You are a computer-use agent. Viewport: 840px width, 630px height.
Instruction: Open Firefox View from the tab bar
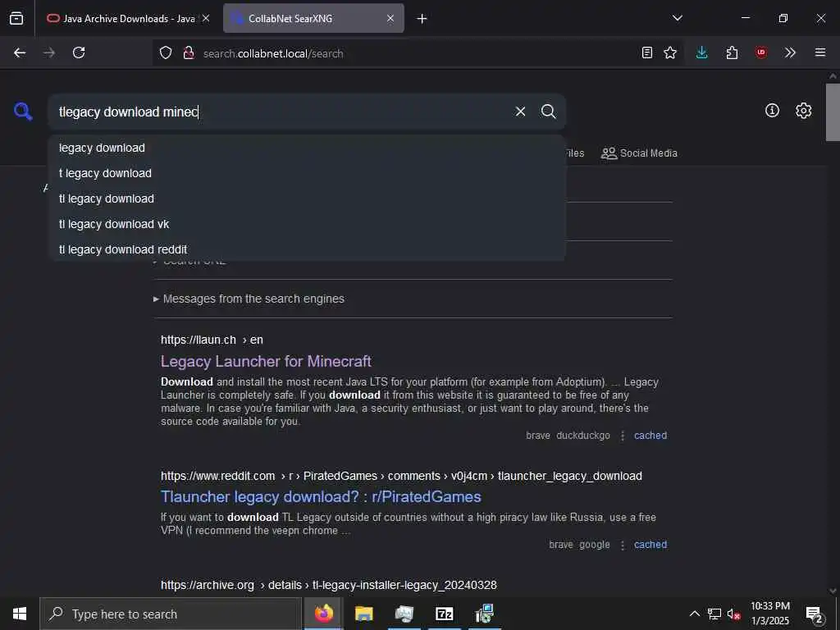16,18
